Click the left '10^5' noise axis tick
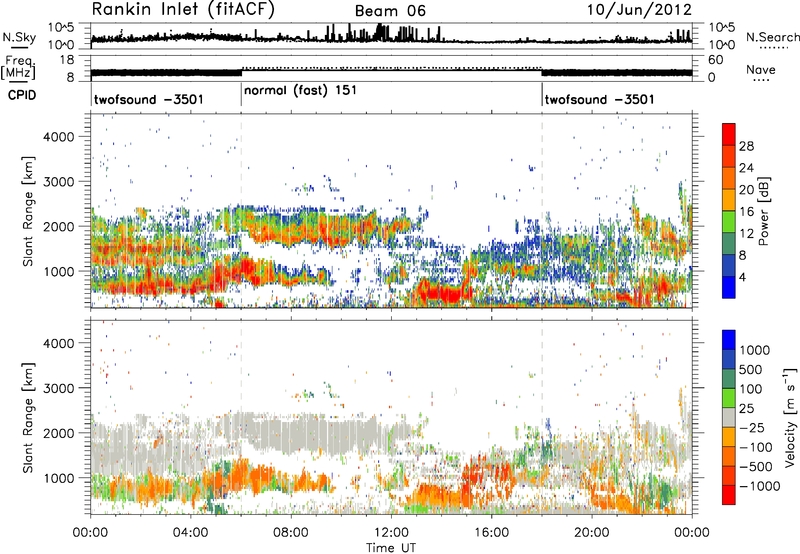Image resolution: width=800 pixels, height=554 pixels. point(61,27)
